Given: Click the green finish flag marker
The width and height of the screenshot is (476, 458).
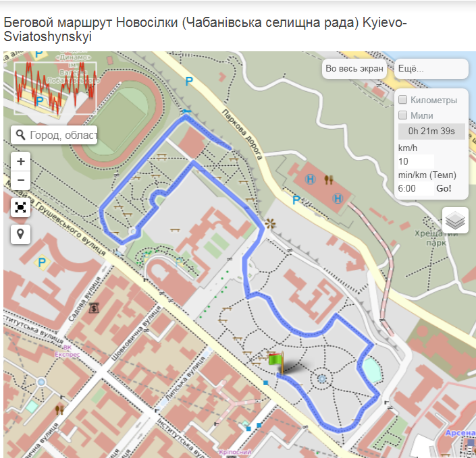Looking at the screenshot, I should [276, 362].
